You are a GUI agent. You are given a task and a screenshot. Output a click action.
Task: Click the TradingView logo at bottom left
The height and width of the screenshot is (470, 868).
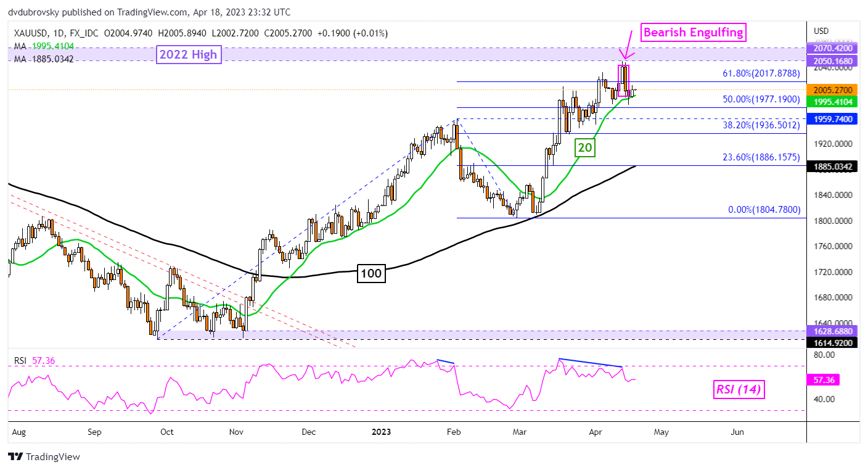tap(45, 457)
